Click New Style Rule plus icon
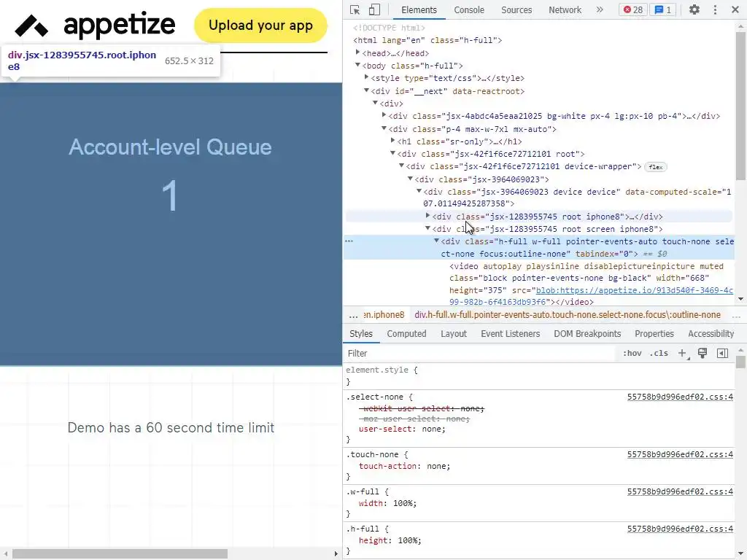The width and height of the screenshot is (747, 560). pyautogui.click(x=683, y=354)
